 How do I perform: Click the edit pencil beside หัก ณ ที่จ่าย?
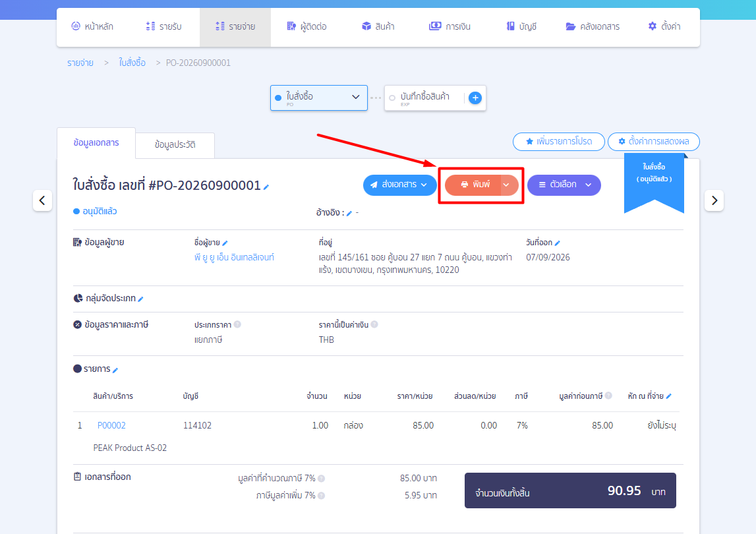[x=668, y=396]
